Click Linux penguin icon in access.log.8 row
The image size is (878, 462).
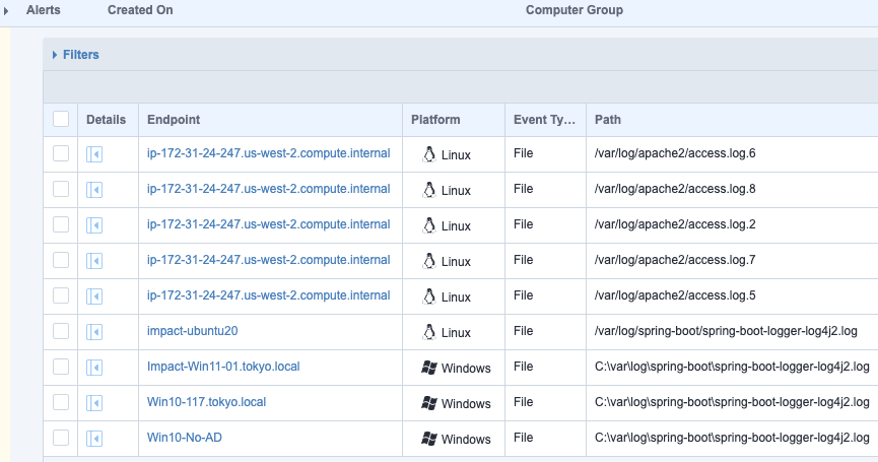429,190
